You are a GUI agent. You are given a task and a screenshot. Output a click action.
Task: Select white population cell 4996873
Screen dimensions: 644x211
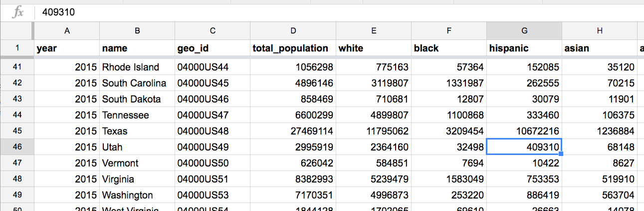coord(374,195)
